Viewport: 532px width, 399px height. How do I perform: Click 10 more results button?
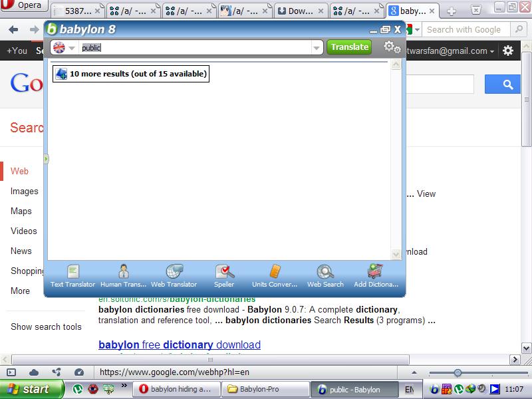(x=131, y=74)
